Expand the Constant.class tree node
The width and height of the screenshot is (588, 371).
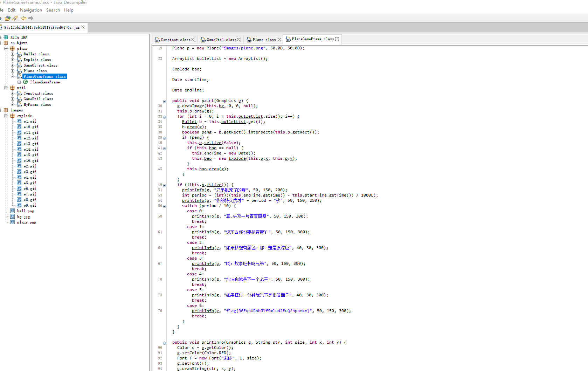click(13, 94)
